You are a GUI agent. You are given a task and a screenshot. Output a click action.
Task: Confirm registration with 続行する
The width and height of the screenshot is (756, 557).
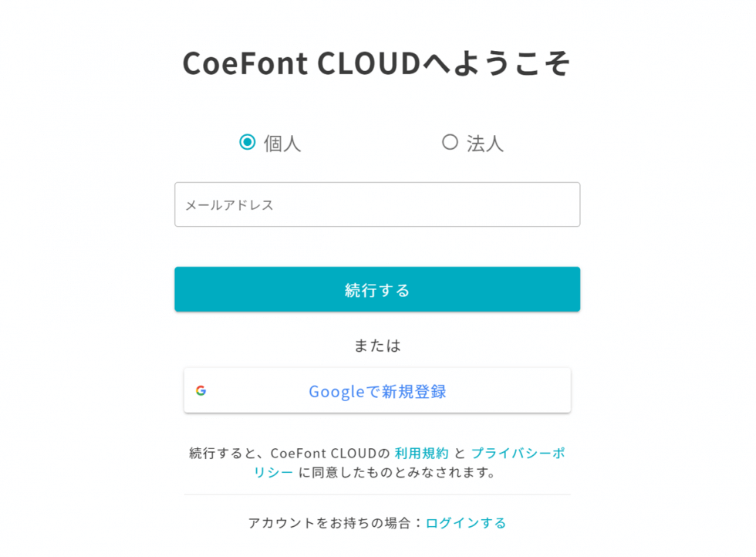(x=377, y=289)
